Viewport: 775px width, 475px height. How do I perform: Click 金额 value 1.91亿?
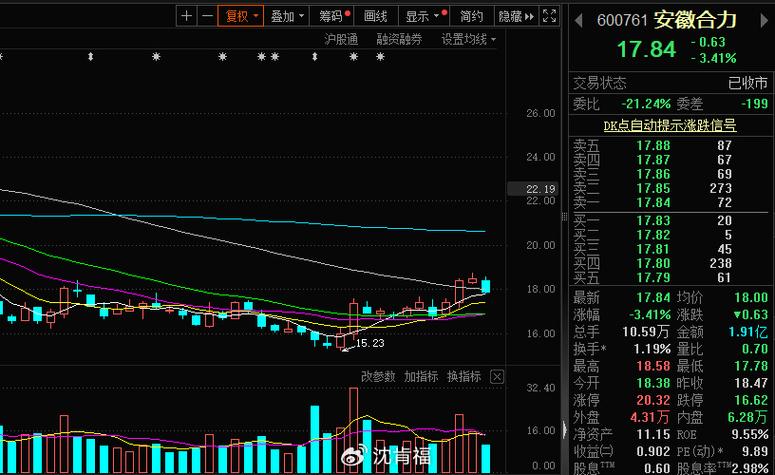(x=748, y=332)
